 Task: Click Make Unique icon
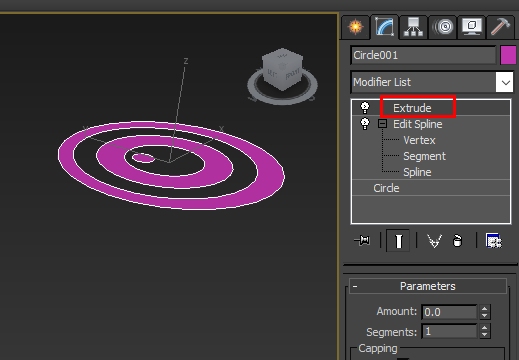[434, 241]
